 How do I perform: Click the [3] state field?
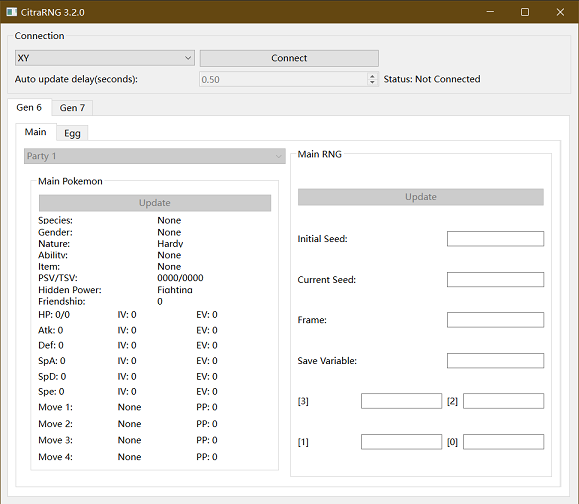coord(401,401)
